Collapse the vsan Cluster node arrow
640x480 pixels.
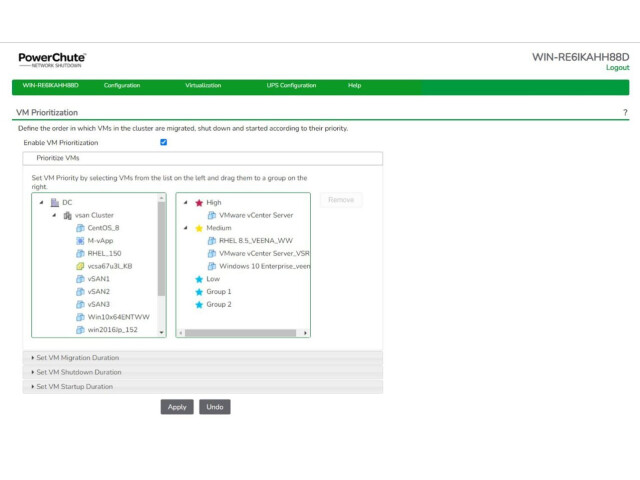[x=54, y=215]
